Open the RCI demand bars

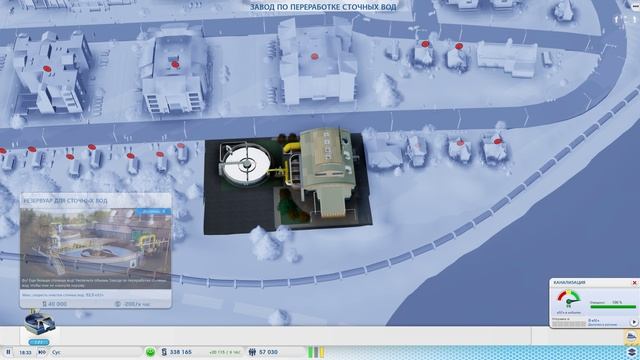pos(316,352)
